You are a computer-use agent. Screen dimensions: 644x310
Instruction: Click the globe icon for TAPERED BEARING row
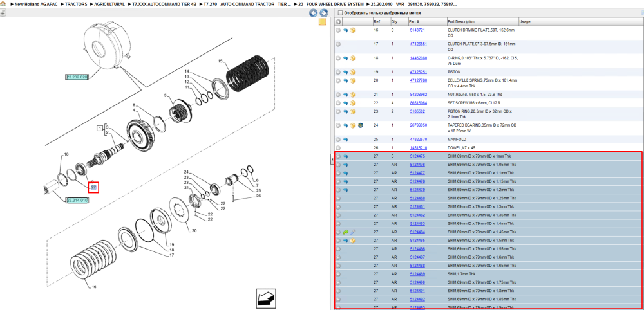[x=359, y=125]
